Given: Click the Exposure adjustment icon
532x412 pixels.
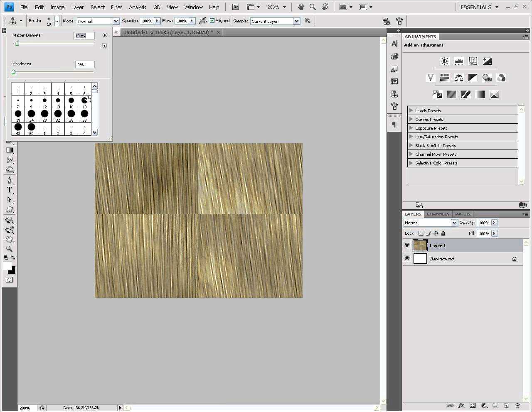Looking at the screenshot, I should click(487, 61).
